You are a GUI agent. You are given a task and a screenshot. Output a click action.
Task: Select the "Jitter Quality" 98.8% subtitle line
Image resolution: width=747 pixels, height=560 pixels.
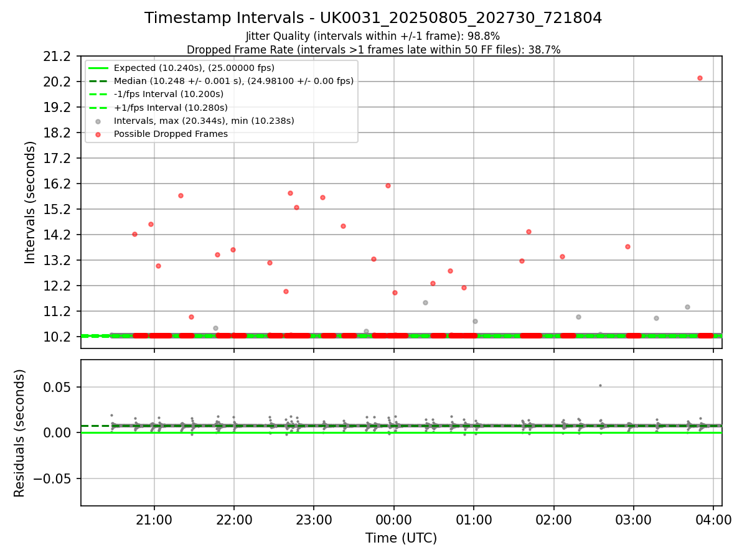[373, 37]
